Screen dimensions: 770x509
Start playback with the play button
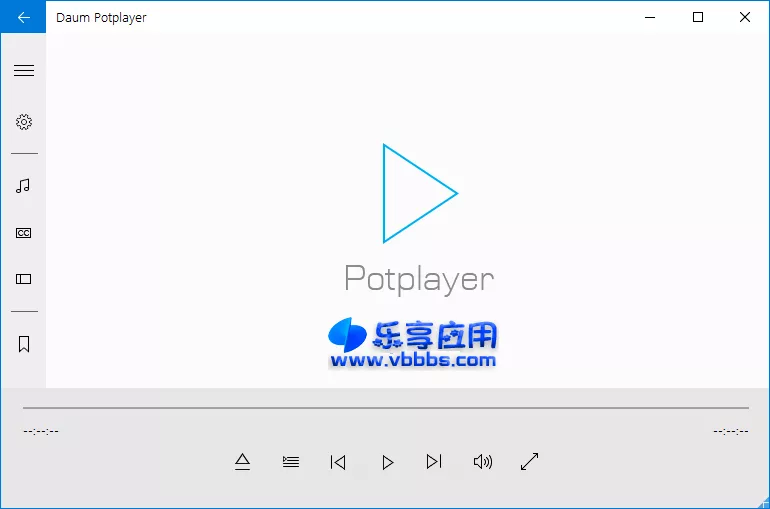[387, 462]
